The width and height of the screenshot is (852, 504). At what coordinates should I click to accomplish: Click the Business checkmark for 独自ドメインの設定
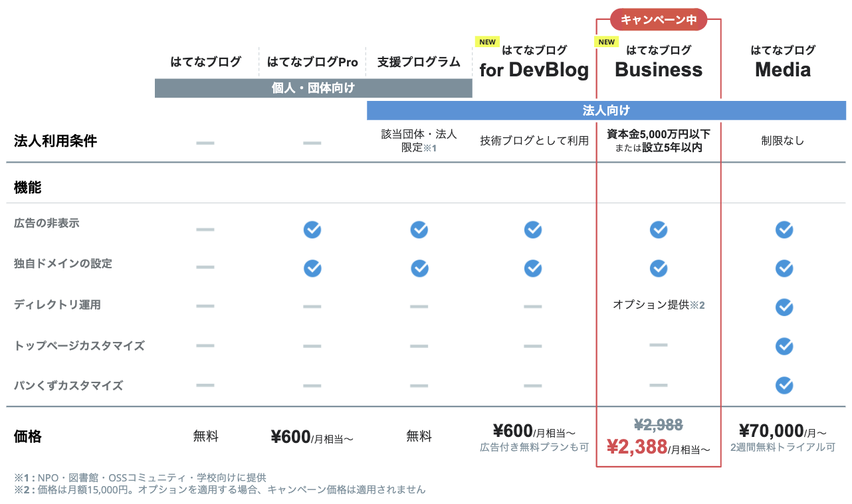pos(659,268)
